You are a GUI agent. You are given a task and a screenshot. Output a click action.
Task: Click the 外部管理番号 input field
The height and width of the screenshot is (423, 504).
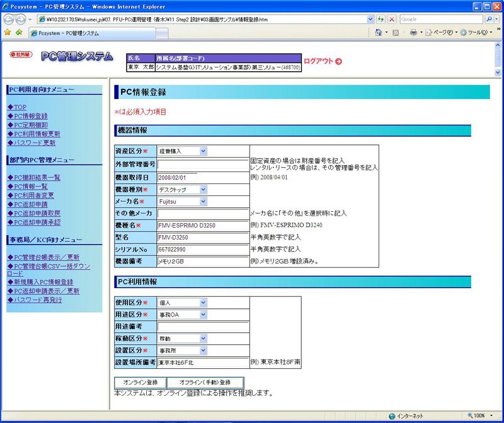(203, 165)
